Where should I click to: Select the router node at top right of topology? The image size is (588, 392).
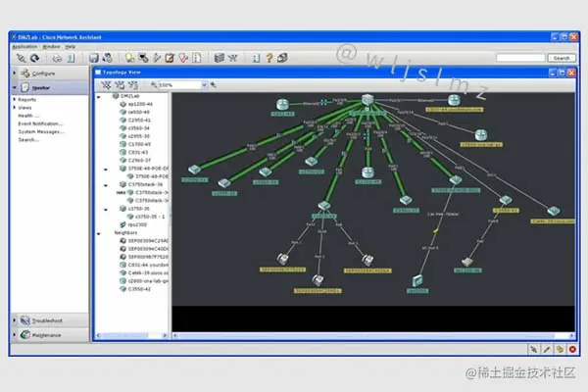point(454,100)
